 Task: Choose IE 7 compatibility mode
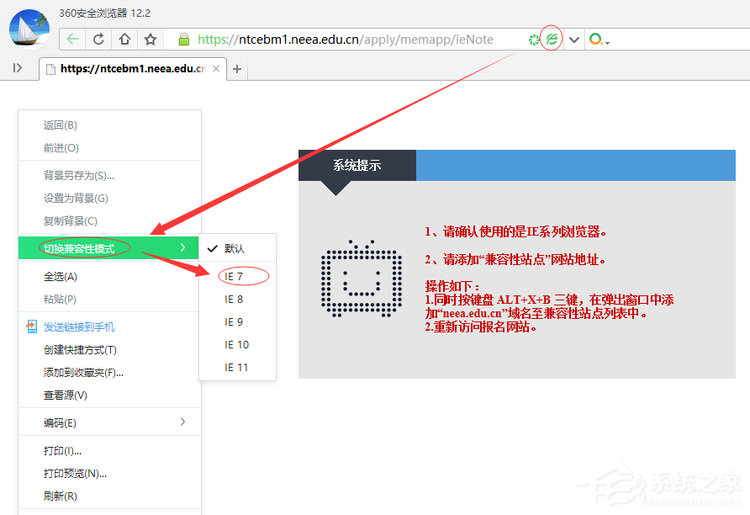point(234,275)
